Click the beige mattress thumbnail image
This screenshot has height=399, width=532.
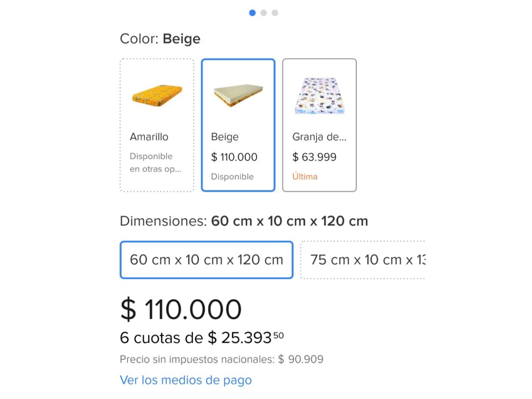point(238,96)
